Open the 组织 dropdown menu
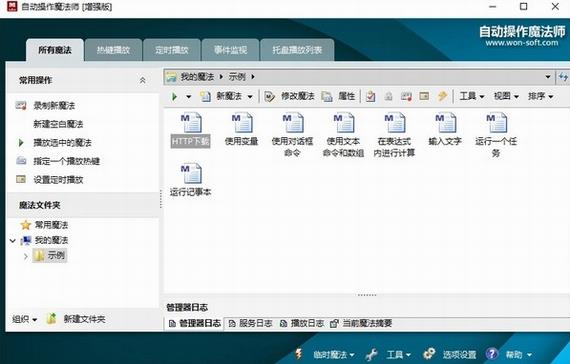Screen dimensions: 570x364 coord(24,319)
